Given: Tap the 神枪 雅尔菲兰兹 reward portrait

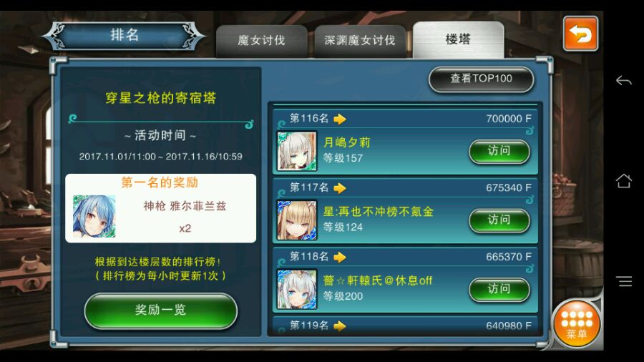Looking at the screenshot, I should pyautogui.click(x=94, y=216).
